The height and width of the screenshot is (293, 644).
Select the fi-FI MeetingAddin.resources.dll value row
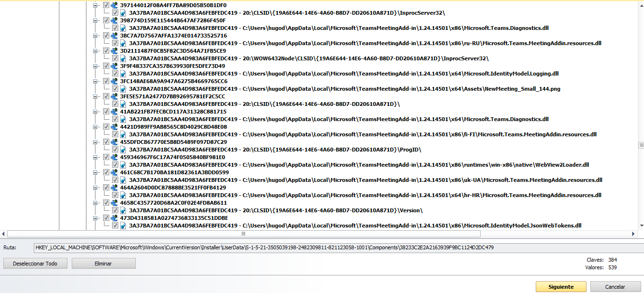pos(361,134)
